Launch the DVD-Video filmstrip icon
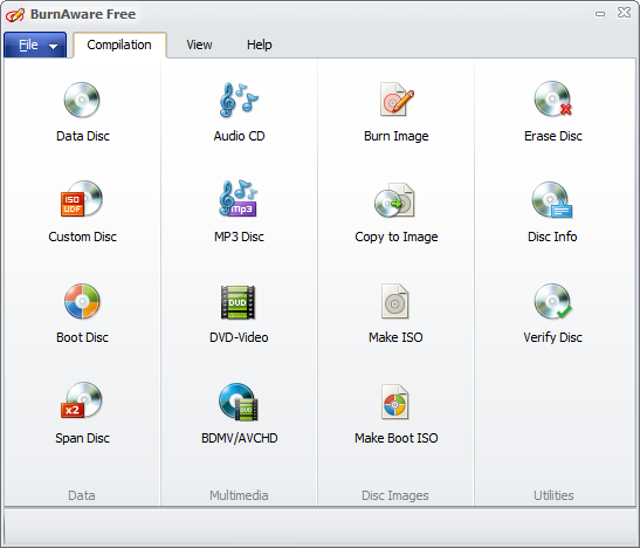 pos(238,302)
